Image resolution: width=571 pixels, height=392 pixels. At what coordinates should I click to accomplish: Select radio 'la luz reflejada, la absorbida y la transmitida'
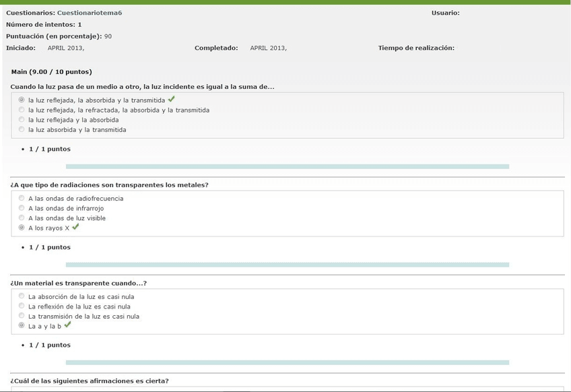click(22, 100)
